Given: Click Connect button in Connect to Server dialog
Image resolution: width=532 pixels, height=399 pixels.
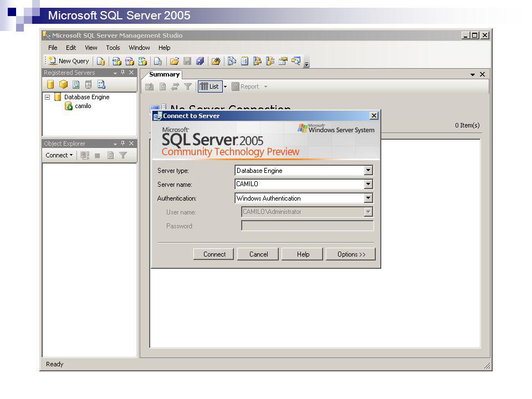Looking at the screenshot, I should pyautogui.click(x=214, y=254).
